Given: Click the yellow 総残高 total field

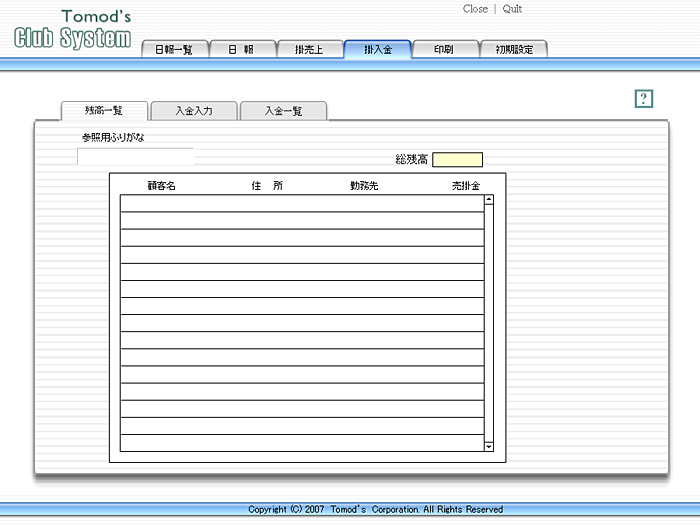Looking at the screenshot, I should 457,160.
